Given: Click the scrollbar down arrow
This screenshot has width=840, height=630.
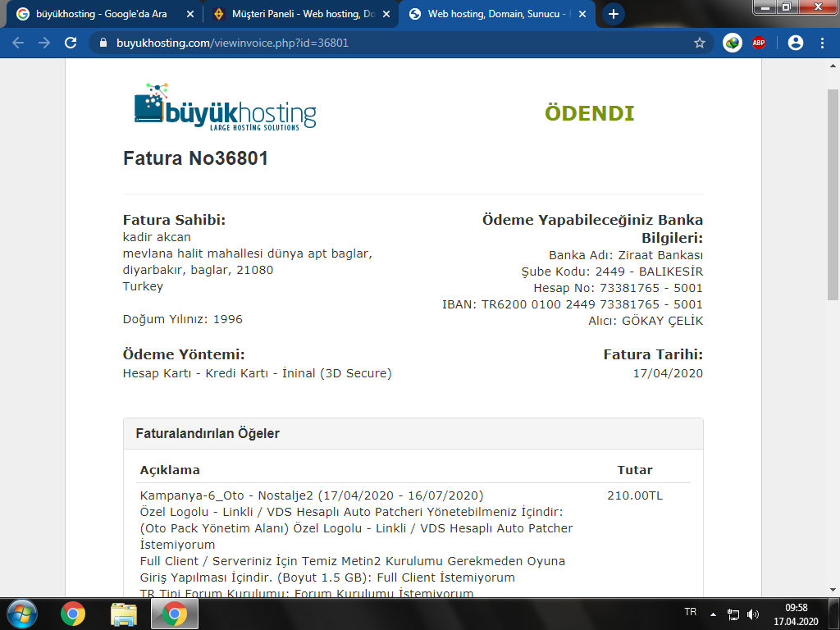Looking at the screenshot, I should point(833,590).
